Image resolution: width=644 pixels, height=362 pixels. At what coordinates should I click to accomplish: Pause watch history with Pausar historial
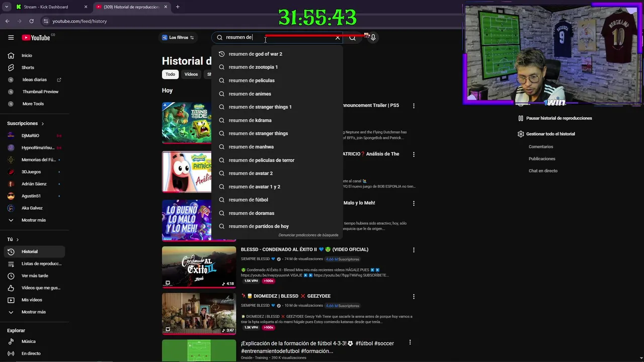[x=554, y=118]
